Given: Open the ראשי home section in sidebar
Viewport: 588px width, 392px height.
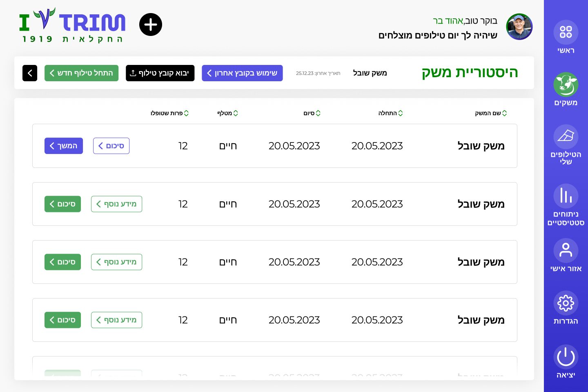Looking at the screenshot, I should 566,37.
